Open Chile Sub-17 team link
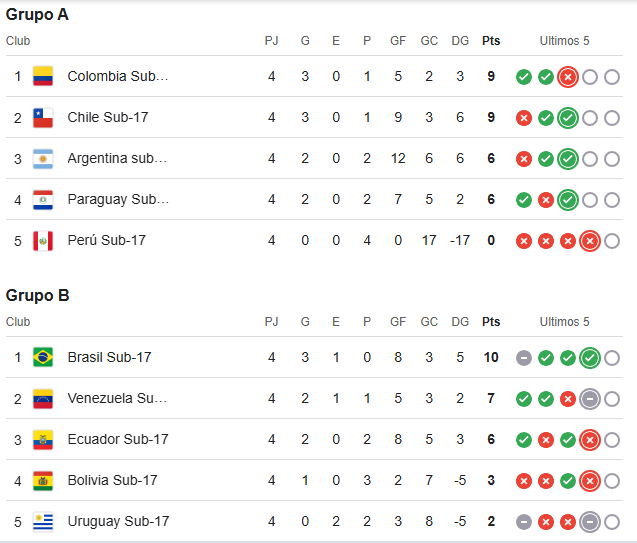The image size is (637, 543). tap(108, 117)
